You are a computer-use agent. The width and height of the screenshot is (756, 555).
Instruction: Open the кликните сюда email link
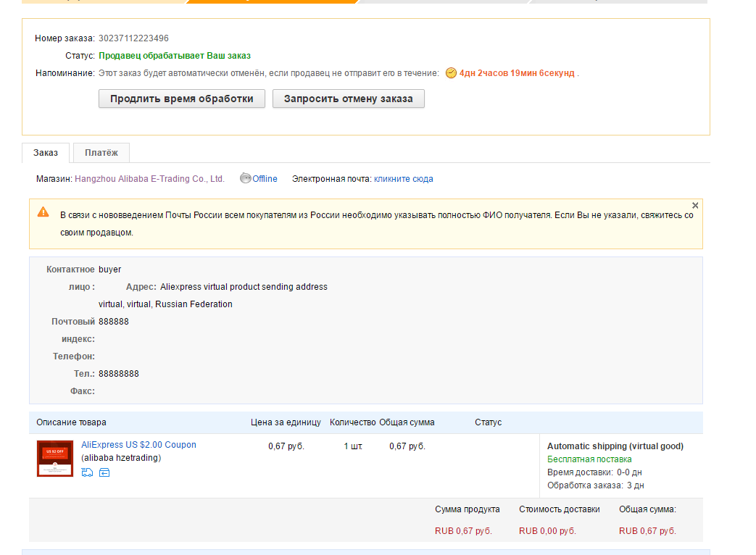404,179
